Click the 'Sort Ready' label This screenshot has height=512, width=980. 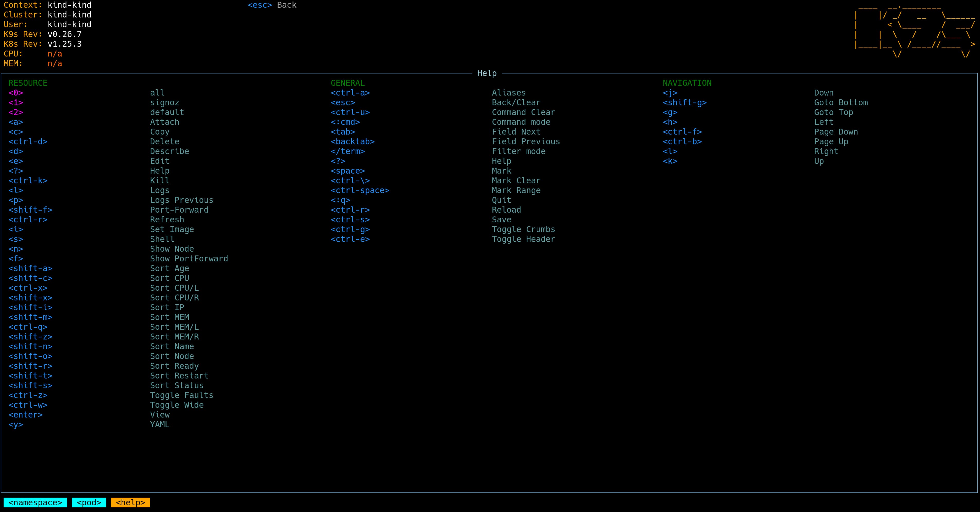click(x=174, y=366)
